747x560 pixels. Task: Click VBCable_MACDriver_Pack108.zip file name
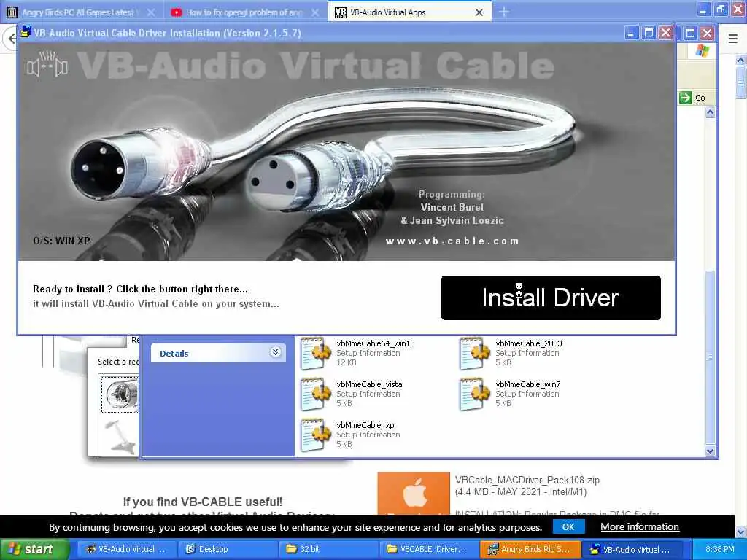coord(527,480)
